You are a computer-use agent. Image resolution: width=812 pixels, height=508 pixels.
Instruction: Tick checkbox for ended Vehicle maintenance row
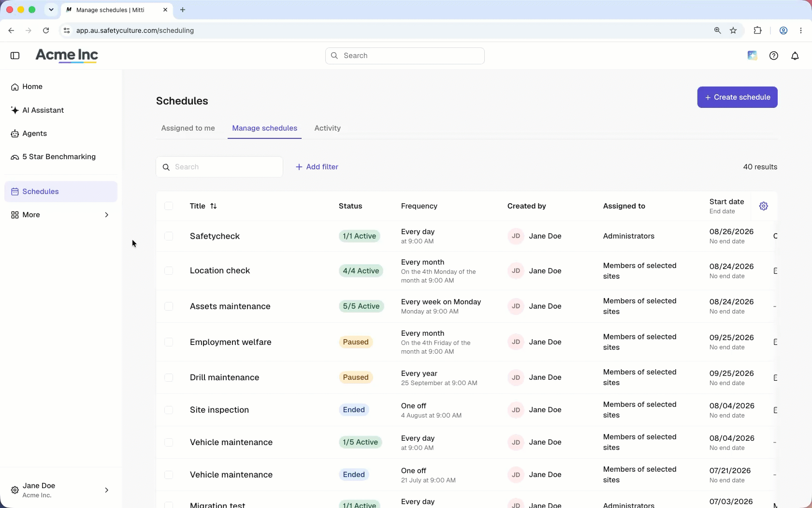169,475
